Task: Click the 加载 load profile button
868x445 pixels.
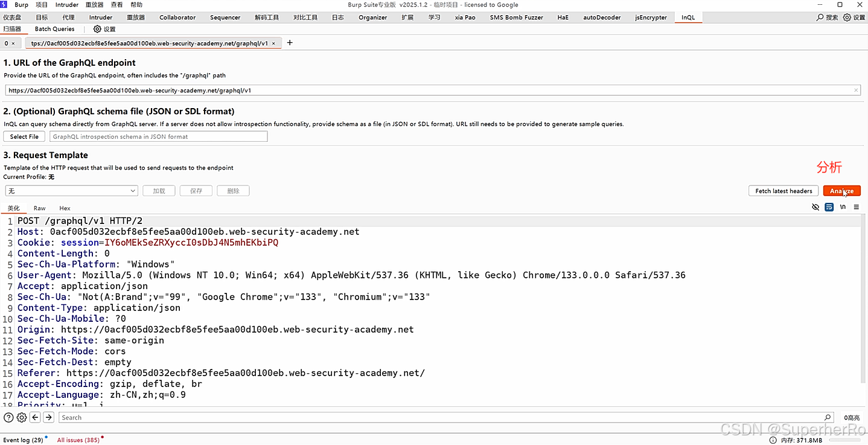Action: (x=159, y=191)
